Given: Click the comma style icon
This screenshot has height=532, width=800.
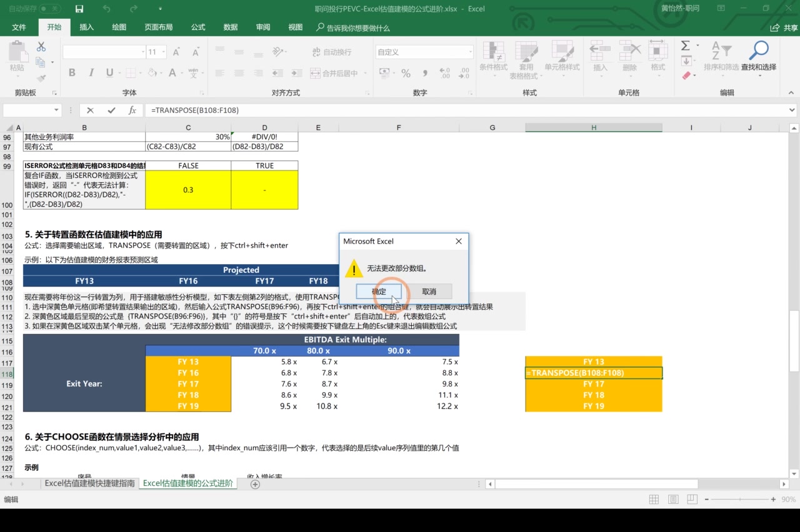Looking at the screenshot, I should pyautogui.click(x=425, y=73).
